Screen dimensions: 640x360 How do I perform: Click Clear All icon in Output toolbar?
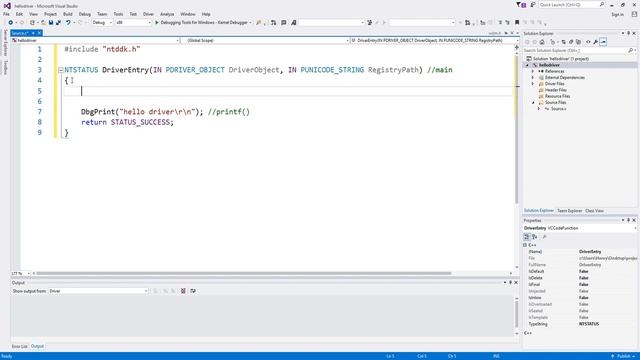tap(183, 291)
